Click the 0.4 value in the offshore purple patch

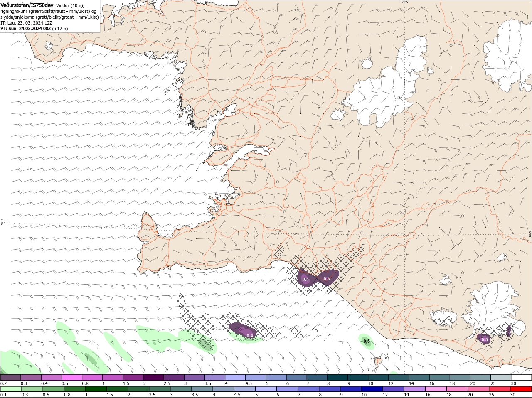250,336
